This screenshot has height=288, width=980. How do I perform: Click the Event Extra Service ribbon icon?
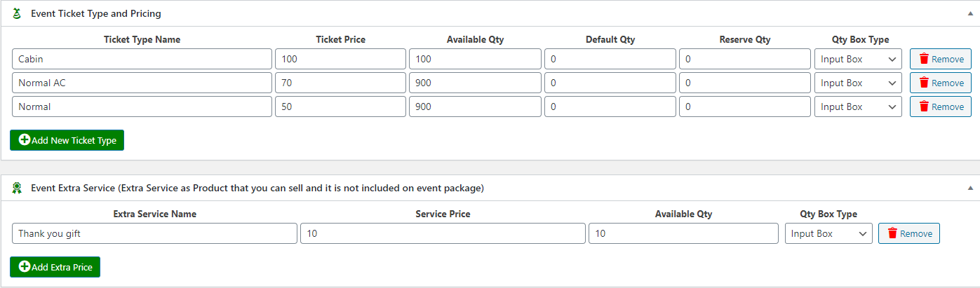click(x=18, y=188)
